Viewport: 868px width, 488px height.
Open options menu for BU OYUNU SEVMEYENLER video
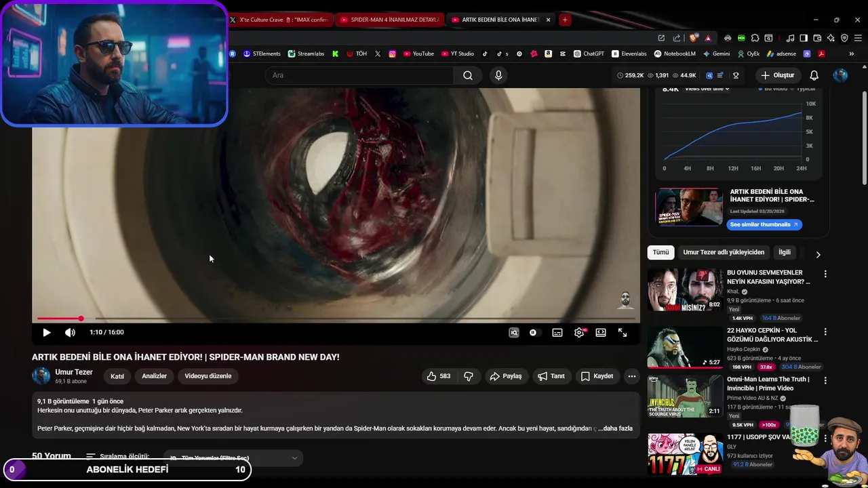tap(825, 274)
